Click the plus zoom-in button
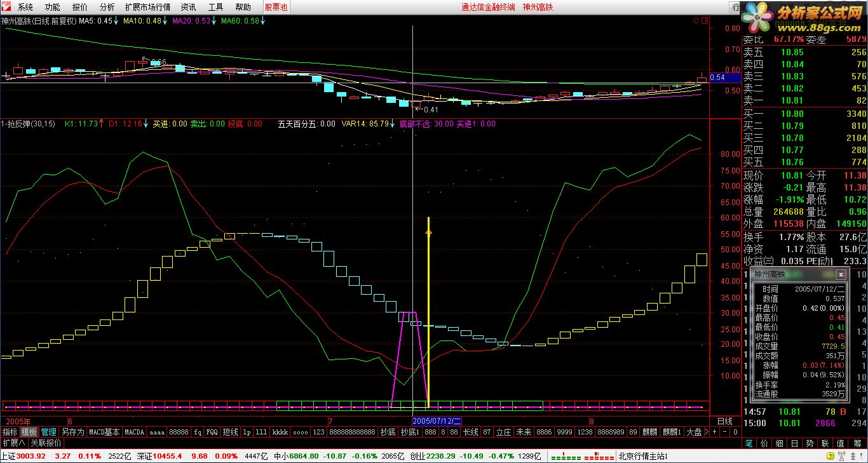 point(714,432)
